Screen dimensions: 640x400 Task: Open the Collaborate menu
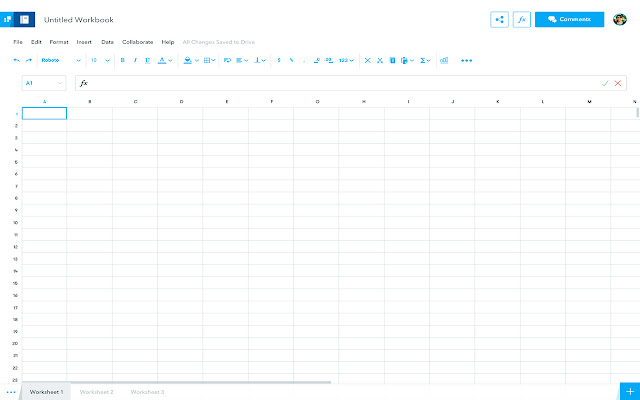(x=138, y=42)
